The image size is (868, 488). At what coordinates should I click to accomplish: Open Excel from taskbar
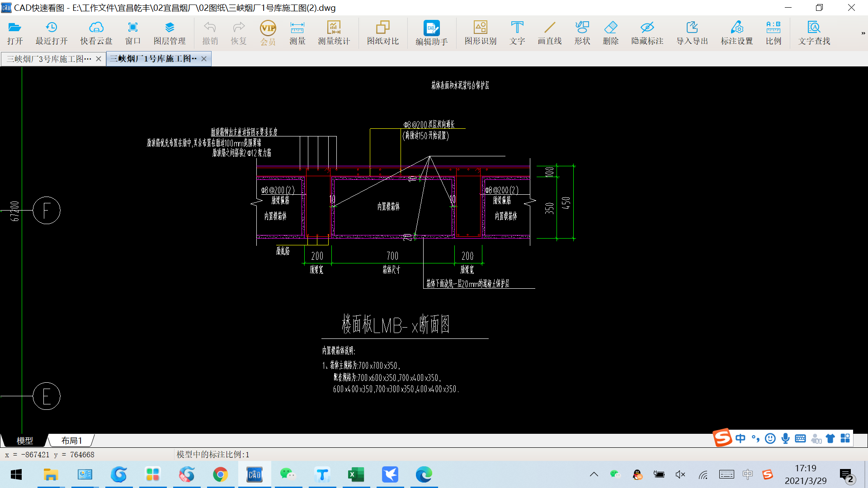coord(356,474)
